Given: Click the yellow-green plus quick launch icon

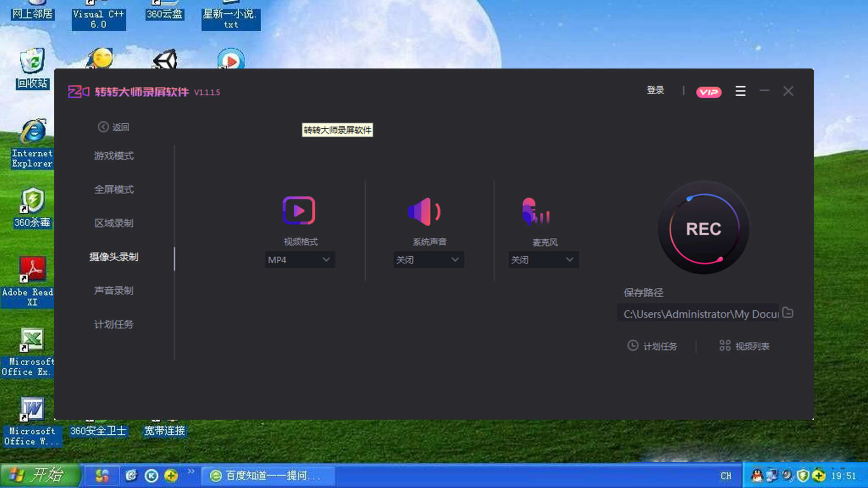Looking at the screenshot, I should tap(171, 475).
